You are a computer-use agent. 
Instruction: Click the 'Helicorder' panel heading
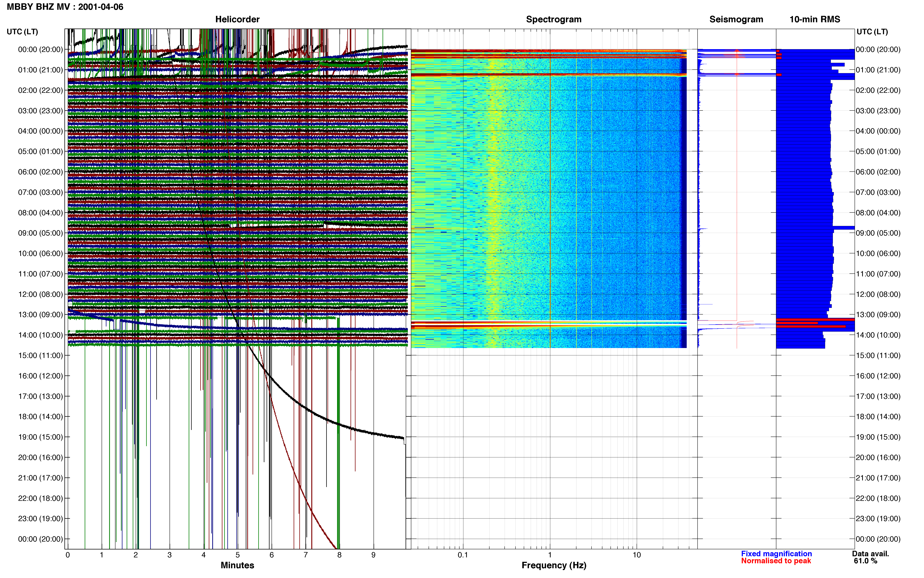tap(237, 19)
